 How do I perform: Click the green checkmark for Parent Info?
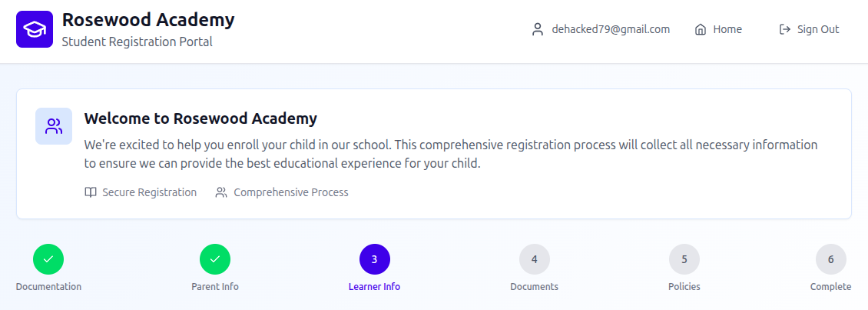click(215, 259)
